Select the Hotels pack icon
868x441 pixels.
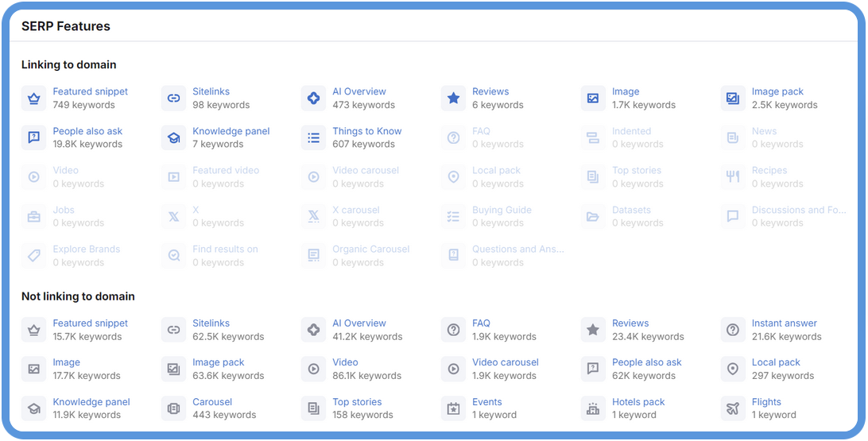593,409
